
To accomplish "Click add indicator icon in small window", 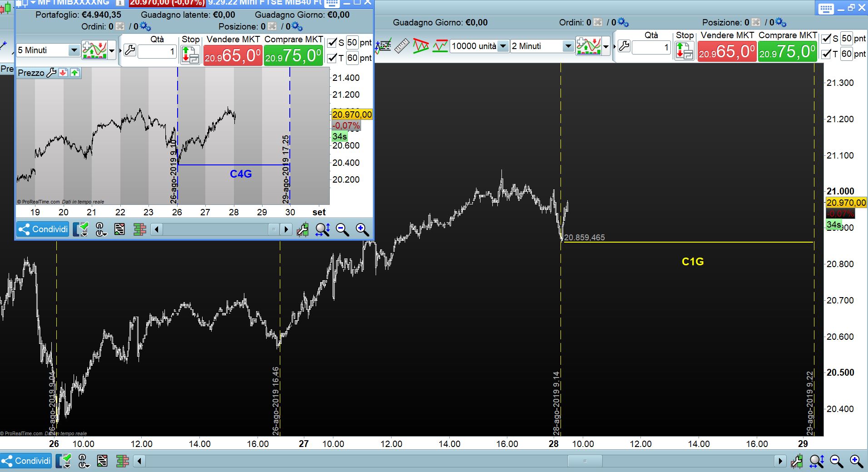I will 94,50.
